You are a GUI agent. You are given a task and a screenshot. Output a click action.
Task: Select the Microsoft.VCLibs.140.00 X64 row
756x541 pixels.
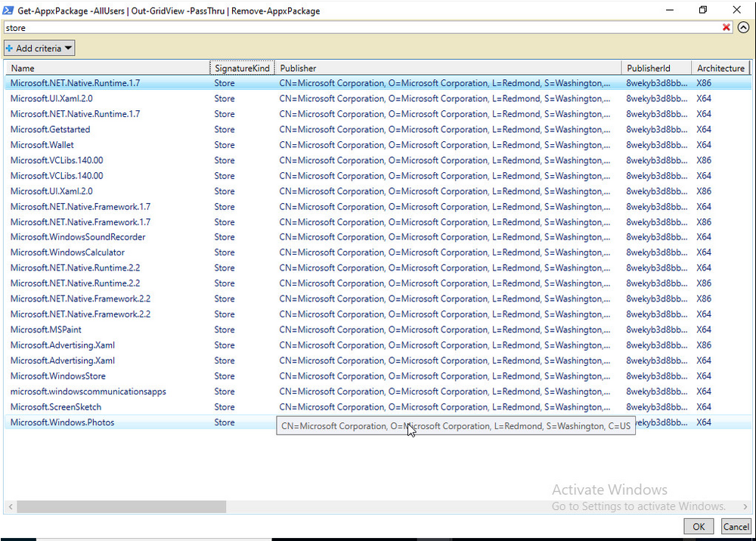point(378,175)
